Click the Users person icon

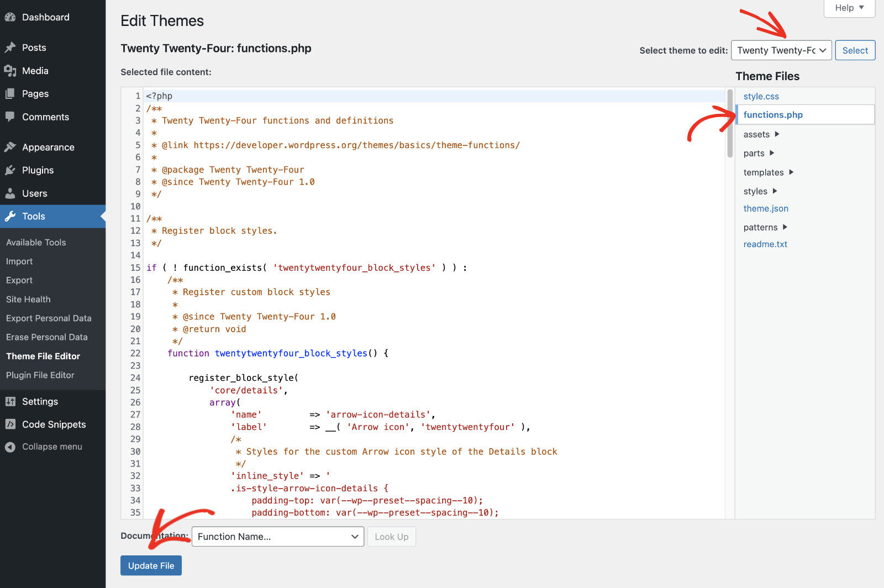pos(10,193)
